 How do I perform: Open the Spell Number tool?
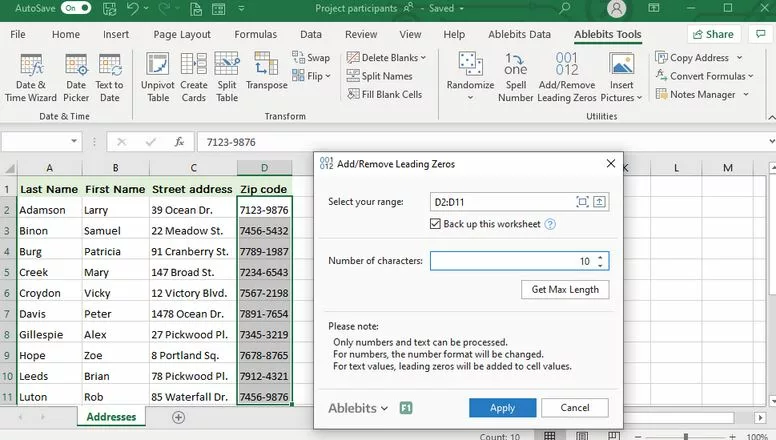[515, 77]
